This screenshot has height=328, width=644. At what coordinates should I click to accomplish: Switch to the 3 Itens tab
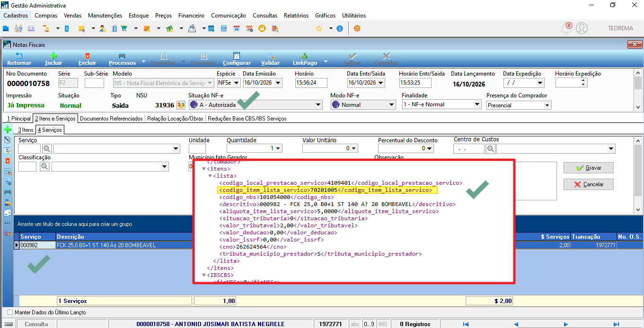[x=26, y=129]
